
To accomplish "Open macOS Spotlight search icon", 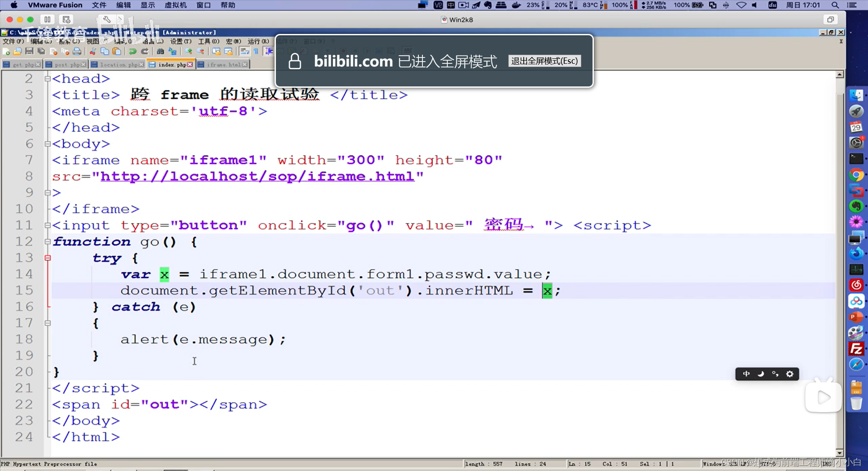I will (835, 5).
